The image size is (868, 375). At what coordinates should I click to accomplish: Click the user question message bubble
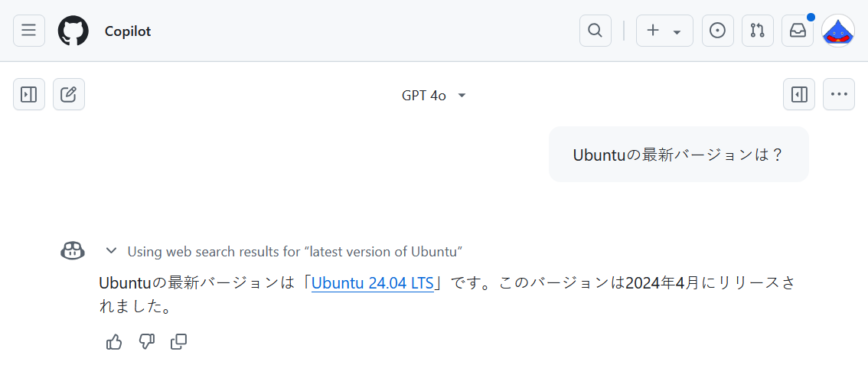click(679, 155)
